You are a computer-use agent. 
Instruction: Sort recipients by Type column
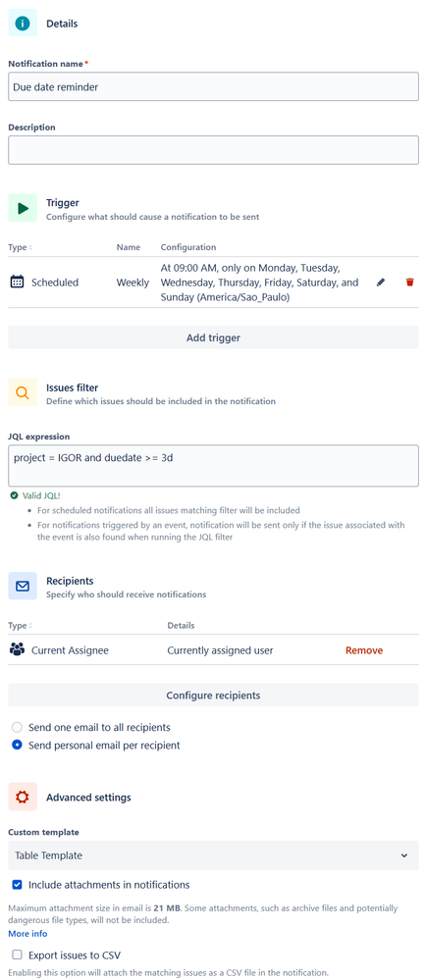click(x=21, y=625)
